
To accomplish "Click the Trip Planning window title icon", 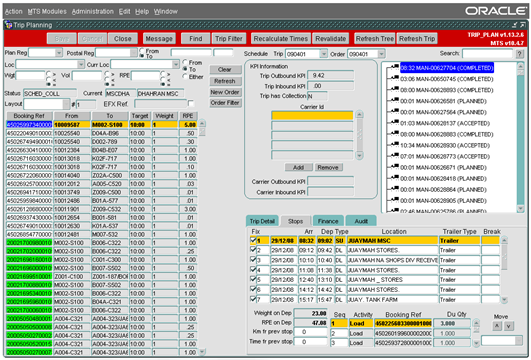I will coord(8,25).
